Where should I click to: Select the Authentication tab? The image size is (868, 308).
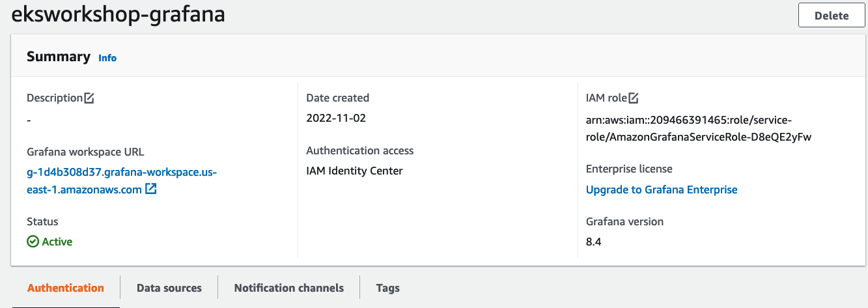66,288
